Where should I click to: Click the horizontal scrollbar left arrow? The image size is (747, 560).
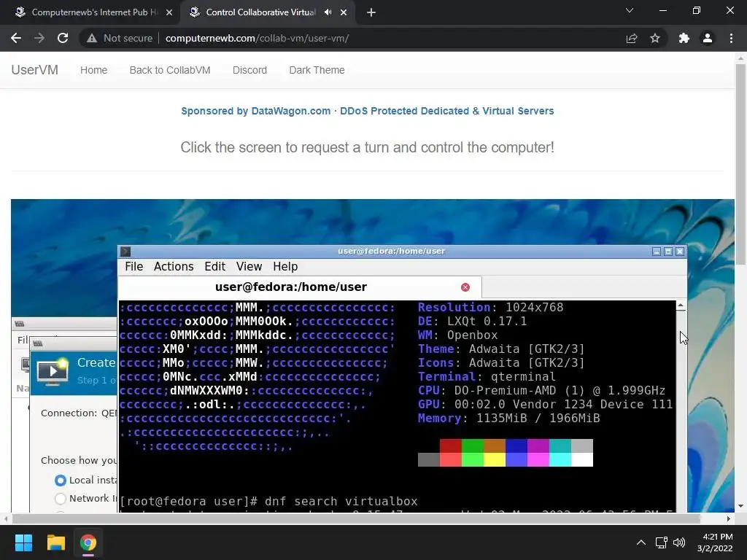point(5,518)
